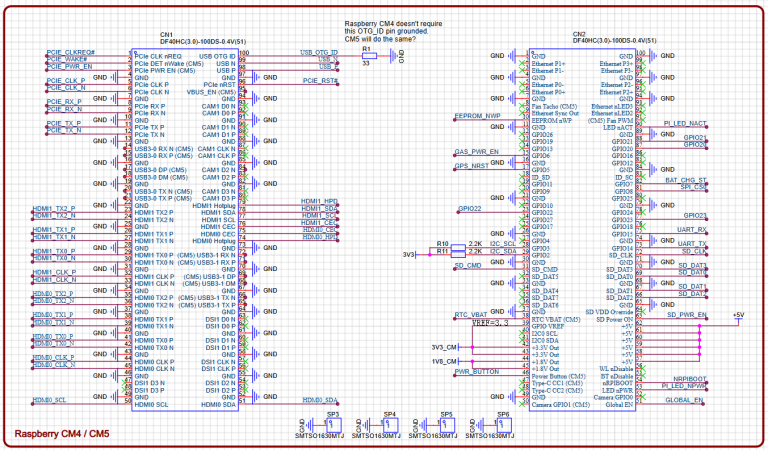Select the Raspberry CM4 / CM5 sheet title
Screen dimensions: 768x450
62,434
